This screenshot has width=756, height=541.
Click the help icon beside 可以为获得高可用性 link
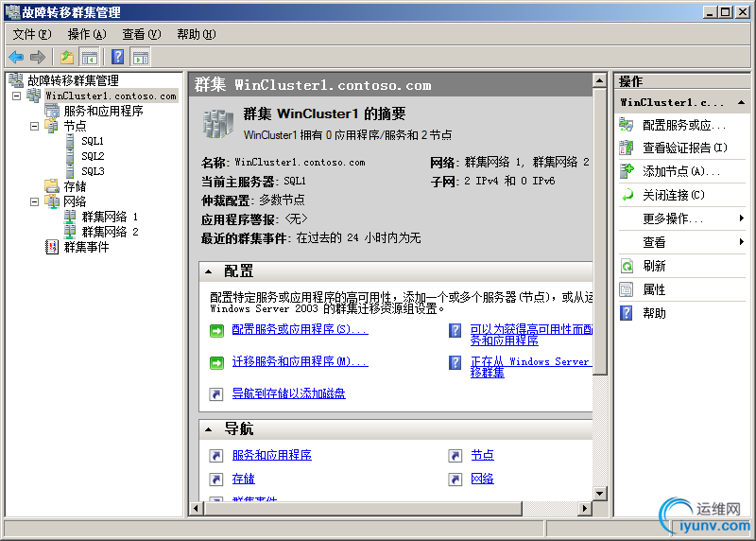[x=455, y=331]
